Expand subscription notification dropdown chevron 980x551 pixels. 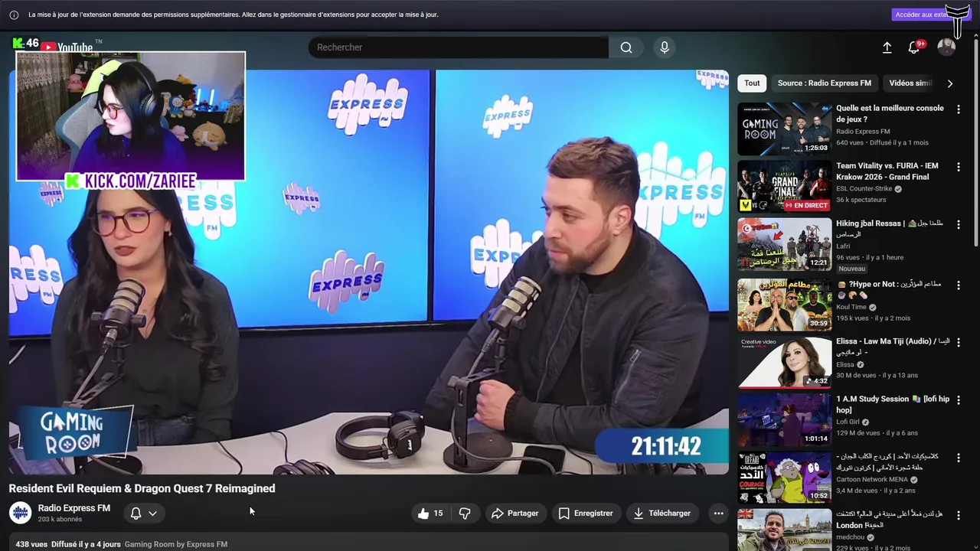(152, 514)
